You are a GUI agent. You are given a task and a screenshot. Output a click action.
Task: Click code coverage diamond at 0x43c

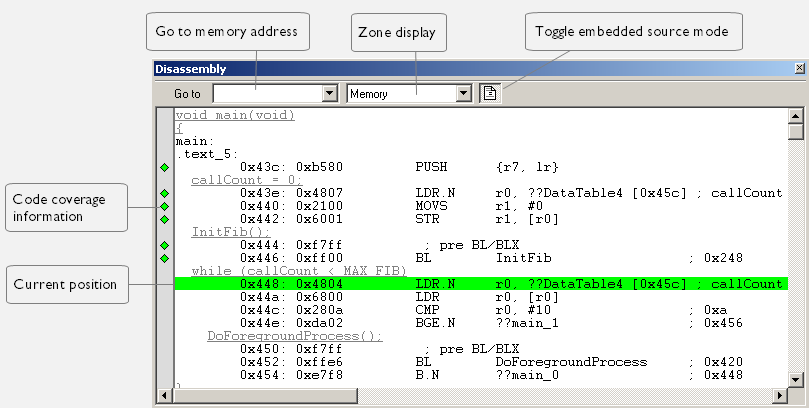point(164,166)
